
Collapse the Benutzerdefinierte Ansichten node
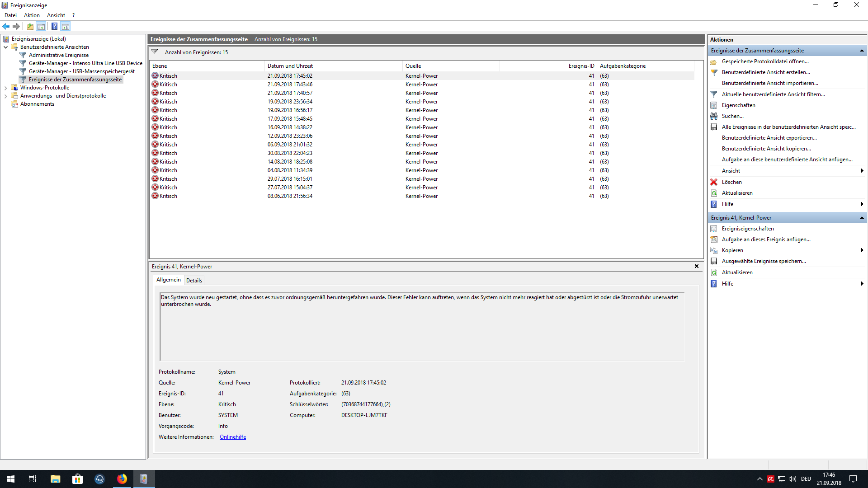point(5,47)
